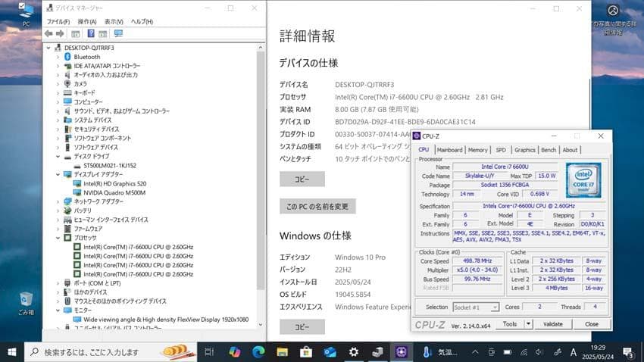Open File Explorer from the taskbar
Viewport: 644px width, 362px height.
pos(282,352)
